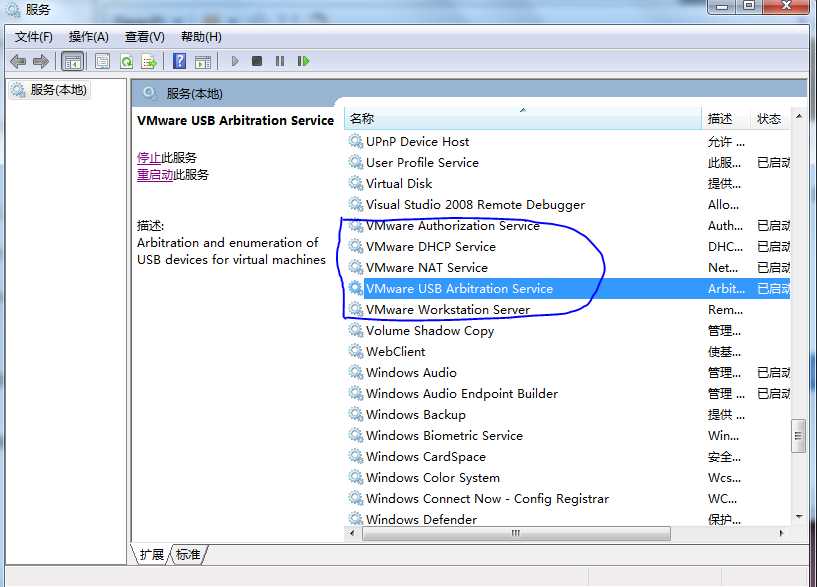Select the Windows Backup service
This screenshot has width=817, height=587.
tap(567, 415)
